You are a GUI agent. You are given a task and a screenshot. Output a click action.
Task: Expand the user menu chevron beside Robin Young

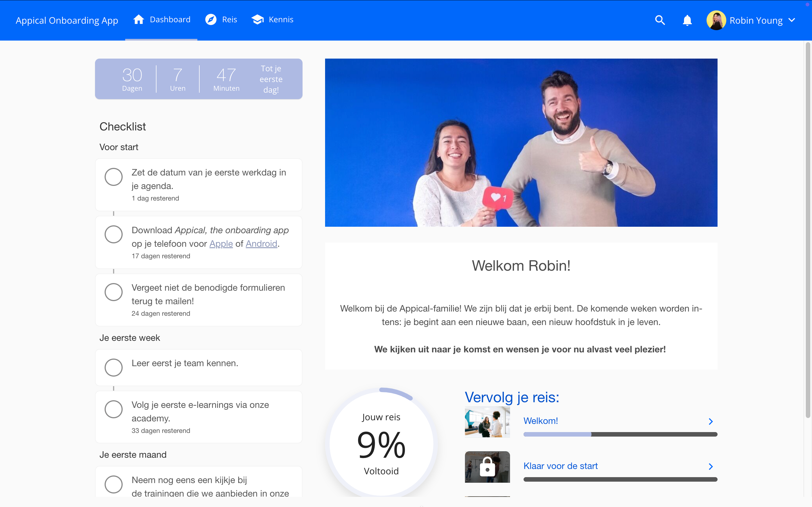[792, 20]
